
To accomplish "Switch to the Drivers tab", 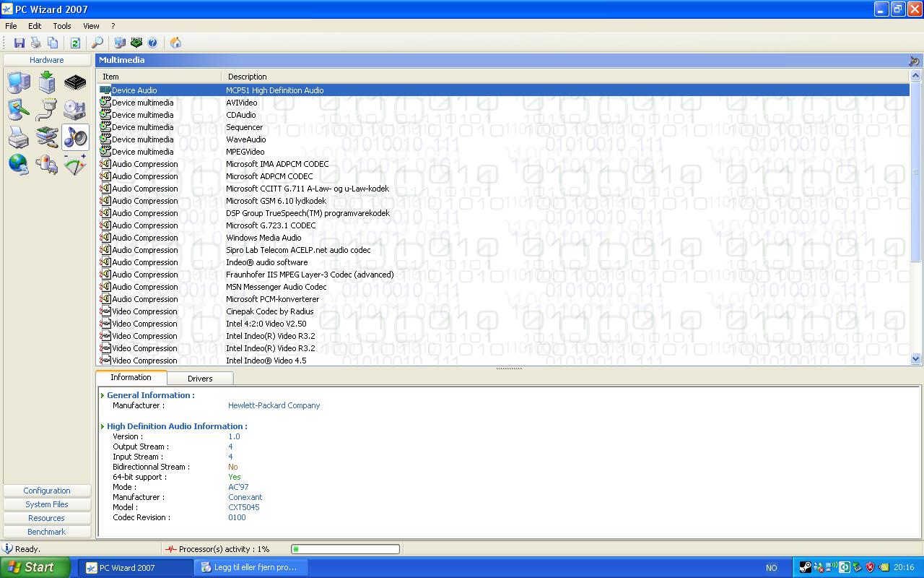I will click(x=200, y=379).
